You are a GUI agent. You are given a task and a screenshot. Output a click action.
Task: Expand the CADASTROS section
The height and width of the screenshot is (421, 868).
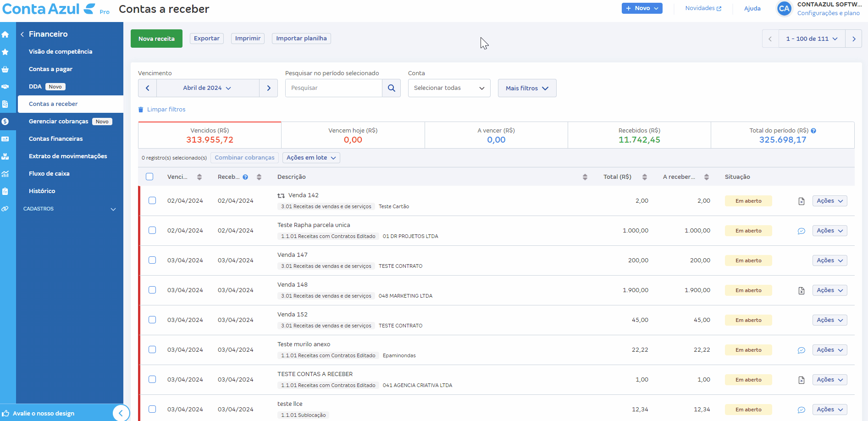(x=70, y=209)
